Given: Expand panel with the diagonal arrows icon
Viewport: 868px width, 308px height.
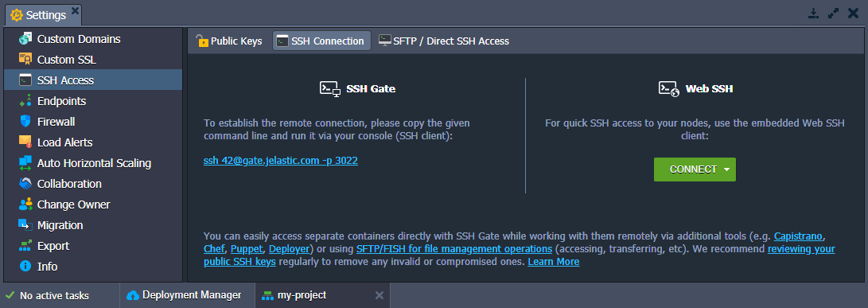Looking at the screenshot, I should click(x=833, y=14).
